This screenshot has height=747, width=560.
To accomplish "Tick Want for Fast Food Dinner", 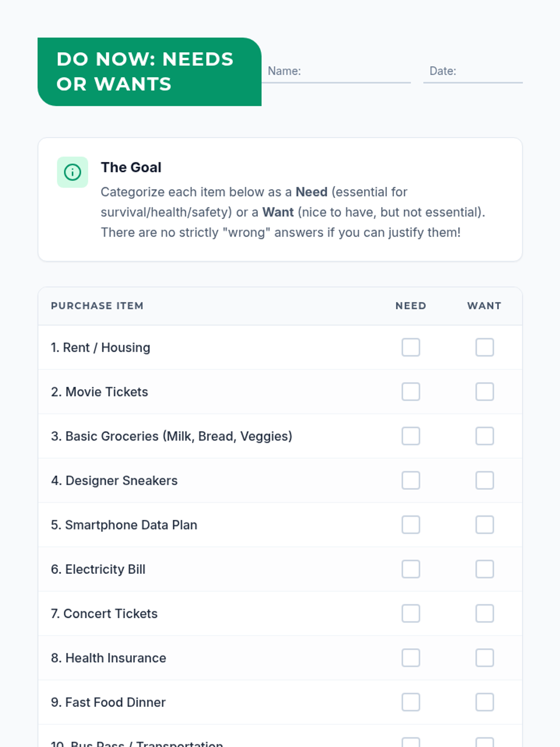I will [x=484, y=702].
